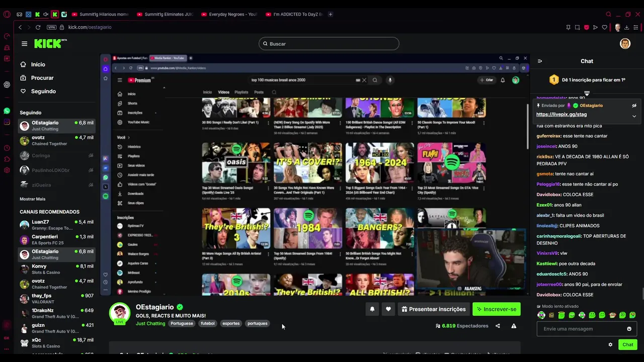Follow channel with heart button
This screenshot has height=362, width=644.
coord(388,309)
